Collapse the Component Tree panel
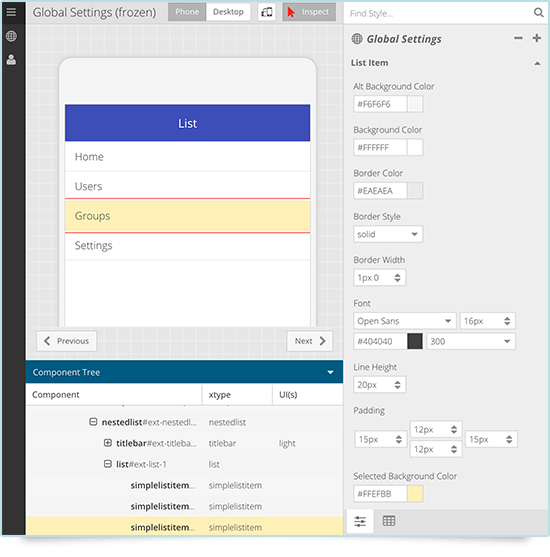The image size is (550, 557). pos(330,372)
